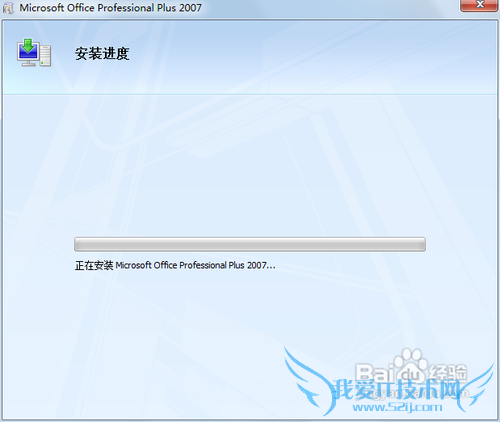500x422 pixels.
Task: Click the installation progress bar
Action: (x=250, y=244)
